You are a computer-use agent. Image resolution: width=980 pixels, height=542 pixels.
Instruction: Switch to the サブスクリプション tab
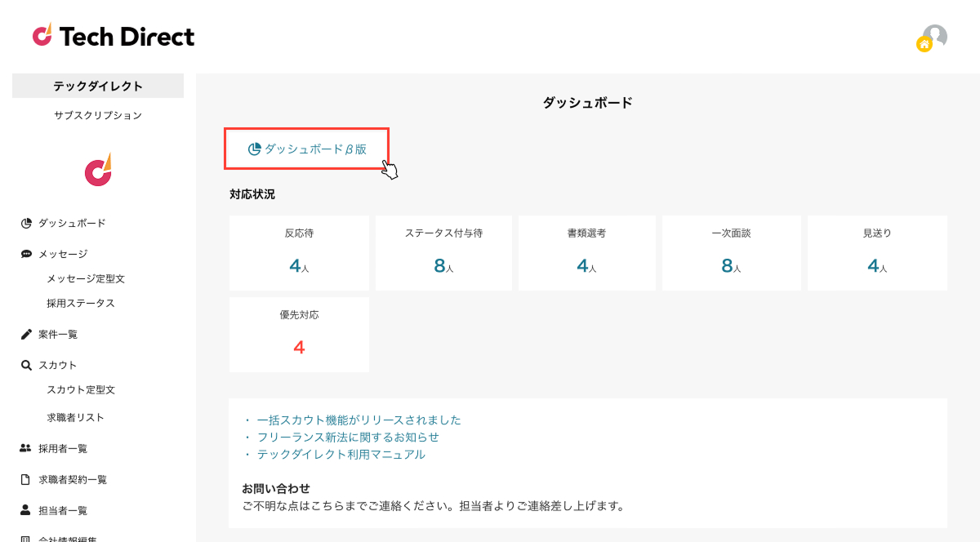pos(98,115)
